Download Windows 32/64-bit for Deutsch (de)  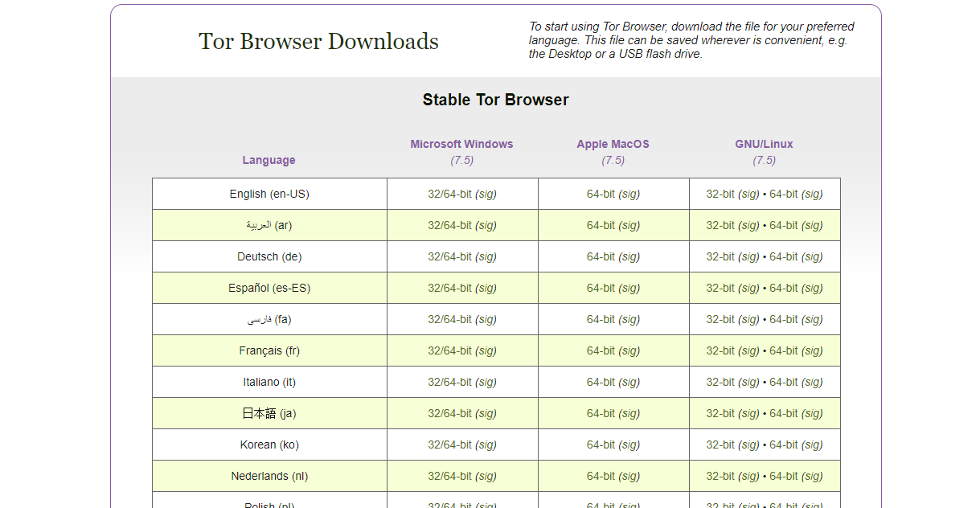click(449, 256)
